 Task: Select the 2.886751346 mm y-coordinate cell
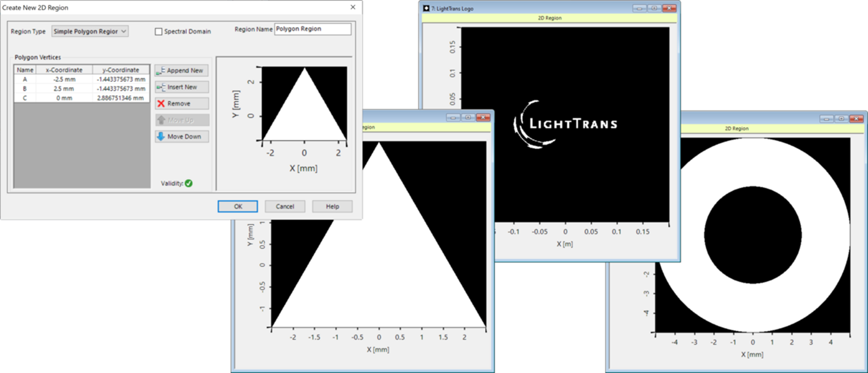point(120,98)
